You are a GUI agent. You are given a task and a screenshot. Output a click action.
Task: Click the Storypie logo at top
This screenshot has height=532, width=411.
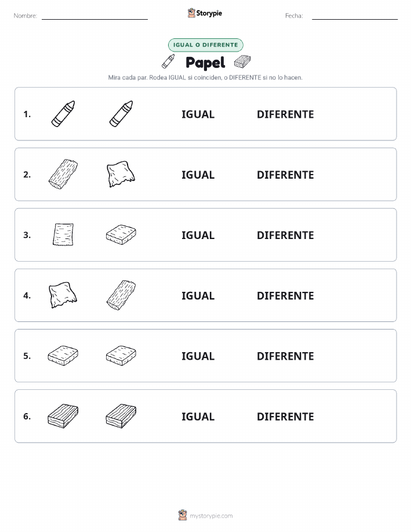[x=205, y=13]
